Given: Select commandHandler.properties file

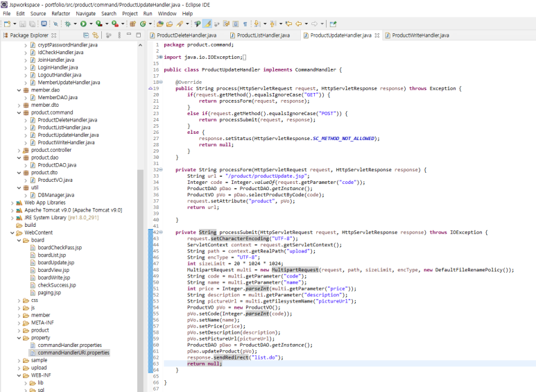Looking at the screenshot, I should (x=70, y=346).
